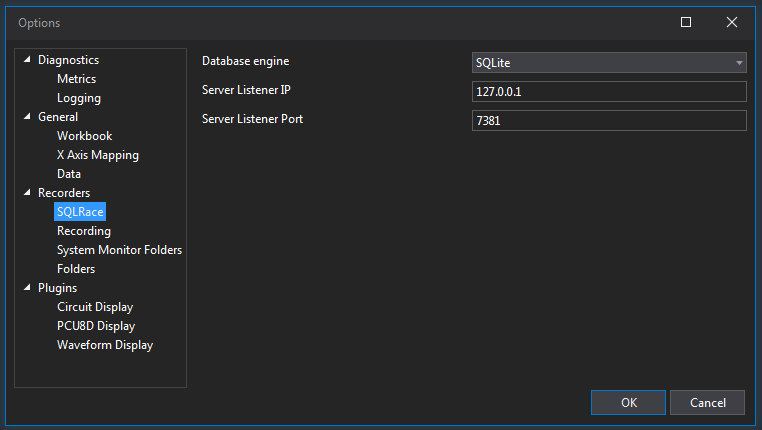
Task: Close the Options dialog window
Action: coord(732,22)
